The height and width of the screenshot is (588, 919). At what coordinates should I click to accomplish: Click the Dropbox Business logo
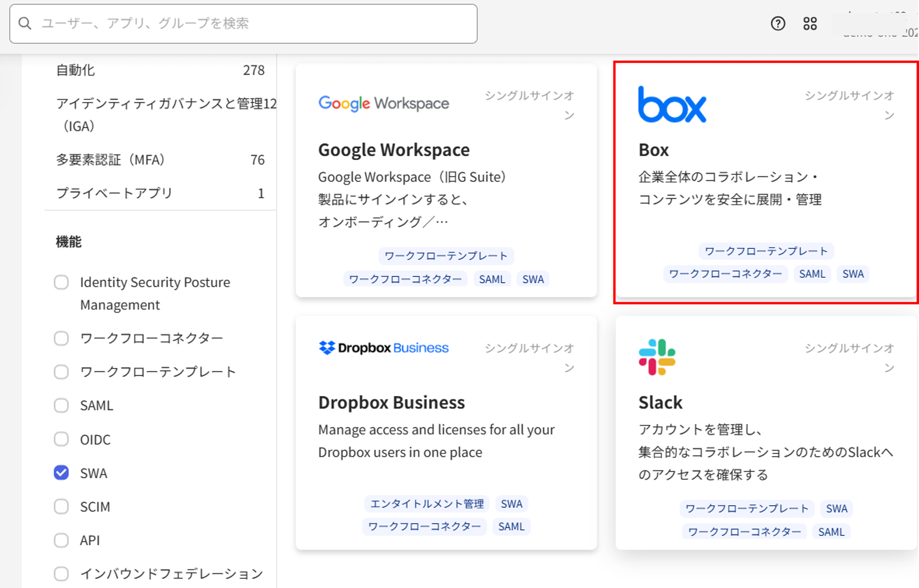click(x=383, y=348)
